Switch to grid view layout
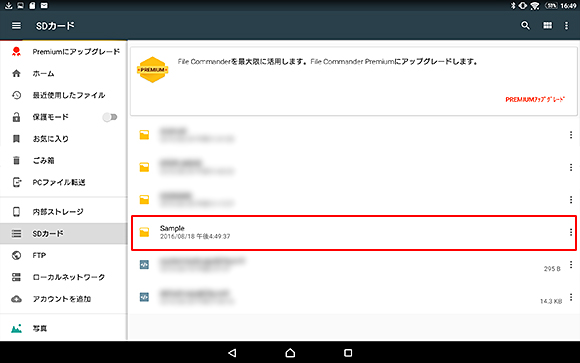The image size is (580, 363). tap(547, 25)
